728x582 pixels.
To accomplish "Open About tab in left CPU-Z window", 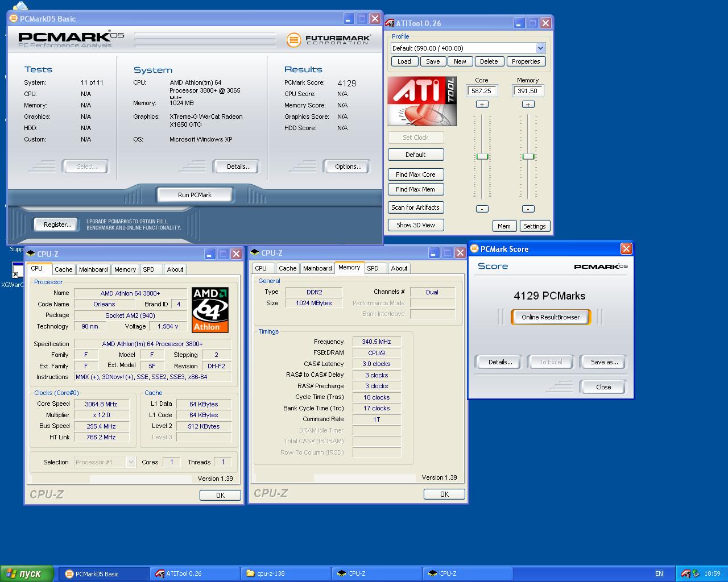I will 175,269.
